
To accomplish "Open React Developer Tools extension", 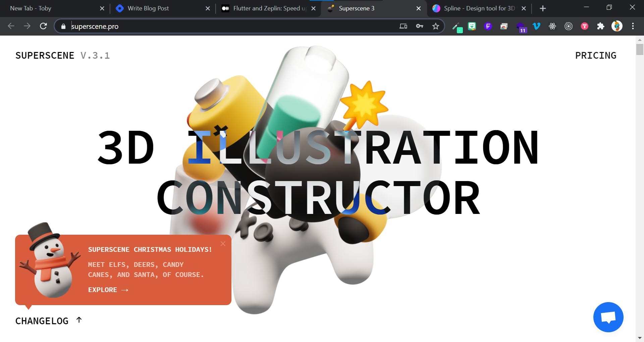I will coord(552,26).
